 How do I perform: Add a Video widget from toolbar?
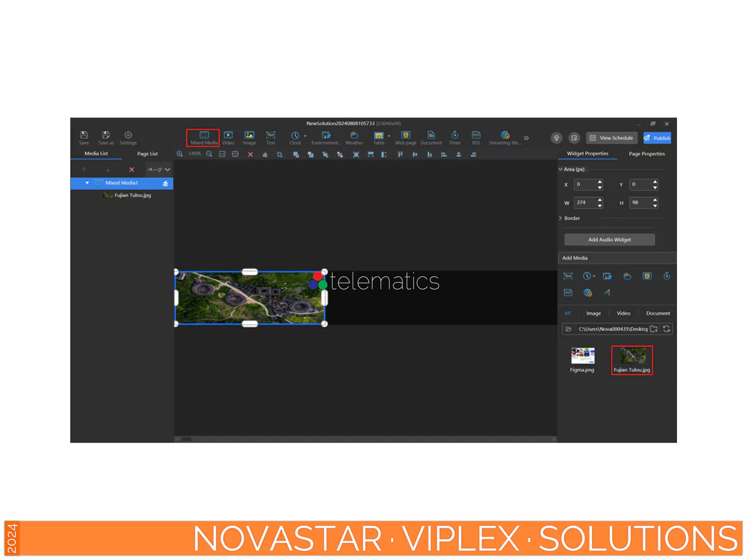tap(228, 137)
